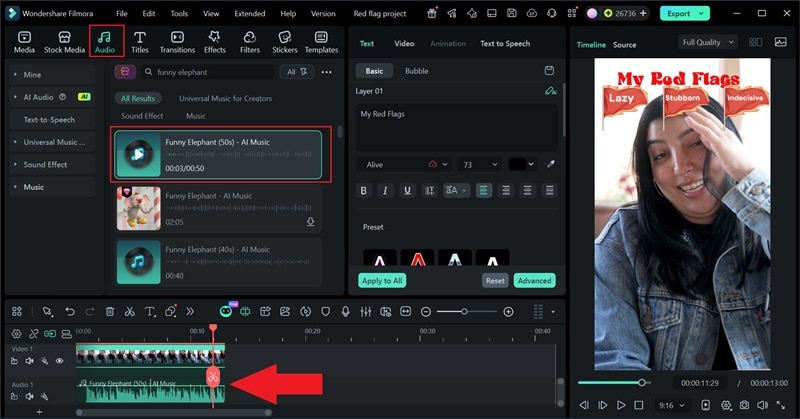Screen dimensions: 800x419
Task: Lock the Audio 1 track
Action: coord(14,396)
